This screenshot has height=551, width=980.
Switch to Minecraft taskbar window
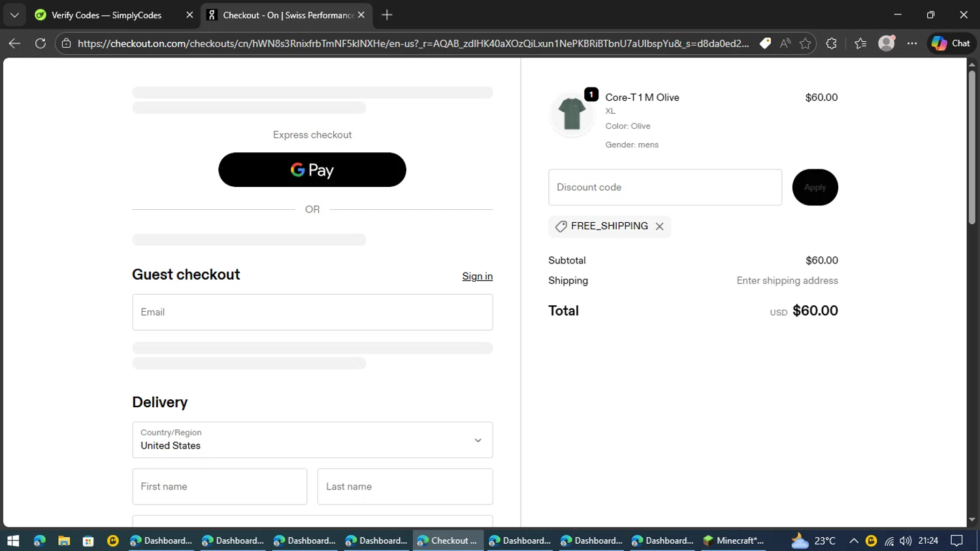(x=733, y=541)
